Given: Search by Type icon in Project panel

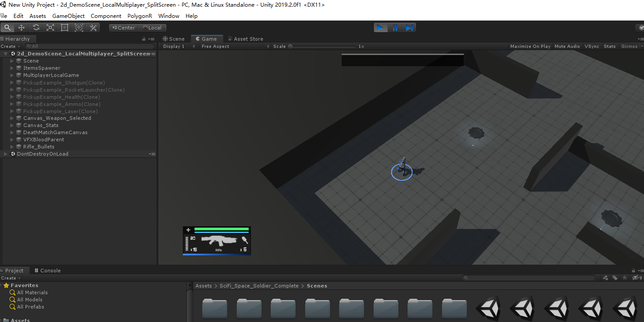Looking at the screenshot, I should click(x=606, y=278).
